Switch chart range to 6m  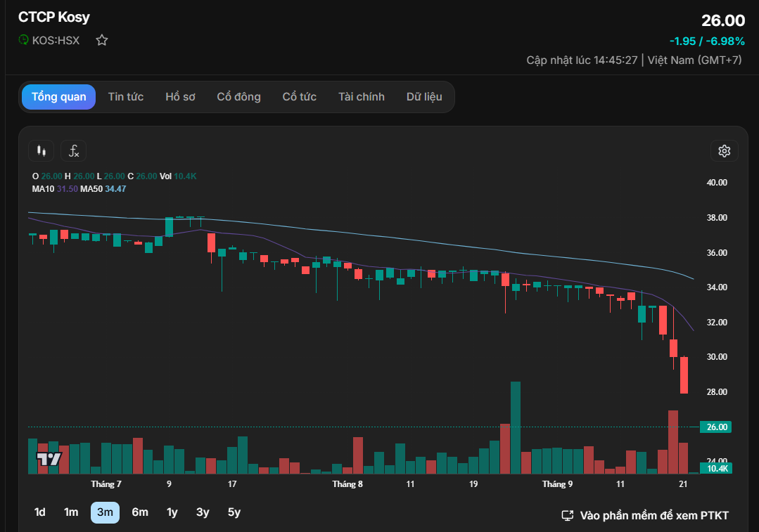click(x=140, y=512)
